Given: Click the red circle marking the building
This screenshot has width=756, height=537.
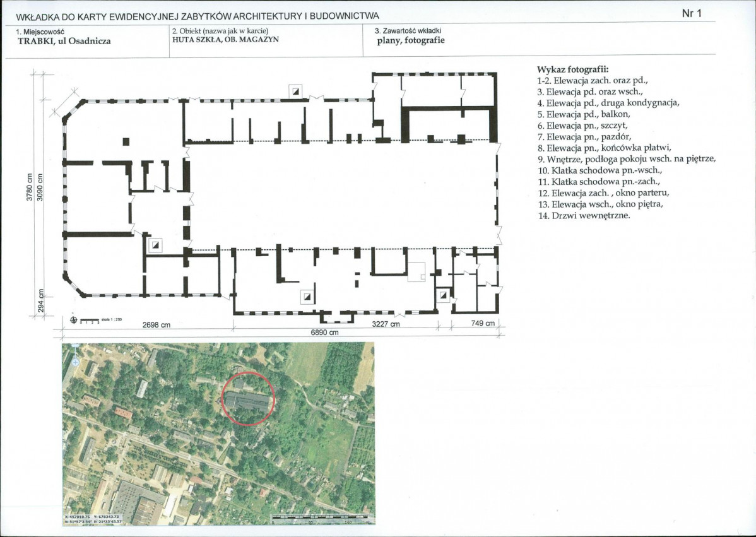Looking at the screenshot, I should coord(248,399).
